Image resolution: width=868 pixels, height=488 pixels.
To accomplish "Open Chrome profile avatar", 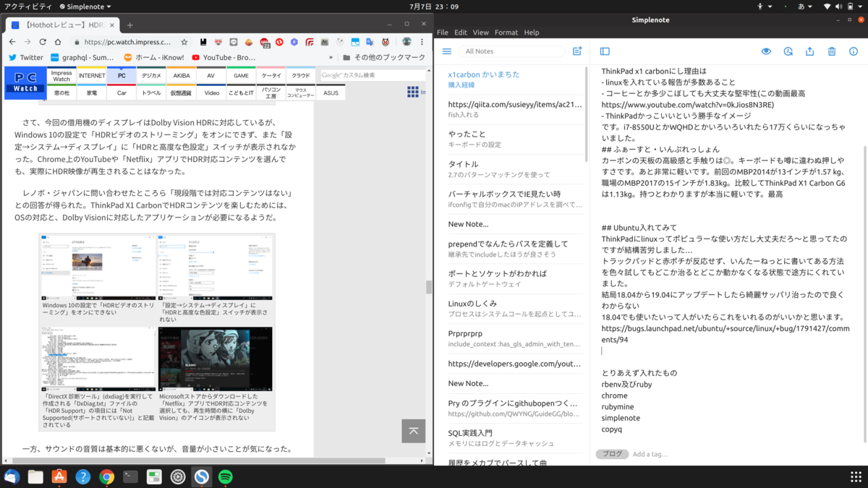I will [407, 42].
